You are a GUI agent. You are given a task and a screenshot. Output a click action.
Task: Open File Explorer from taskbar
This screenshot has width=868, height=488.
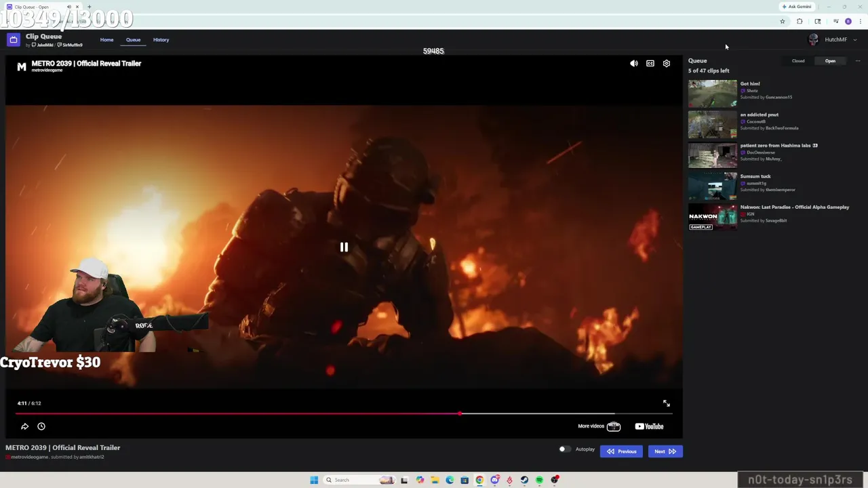pyautogui.click(x=435, y=480)
